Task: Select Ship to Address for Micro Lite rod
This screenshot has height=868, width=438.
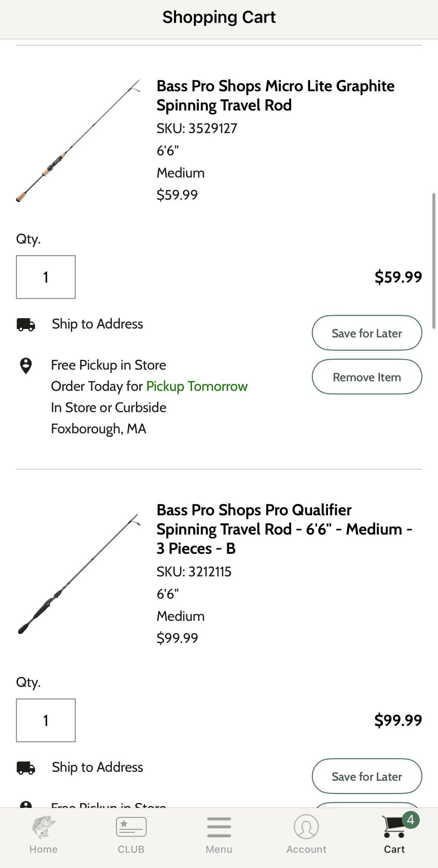Action: click(97, 324)
